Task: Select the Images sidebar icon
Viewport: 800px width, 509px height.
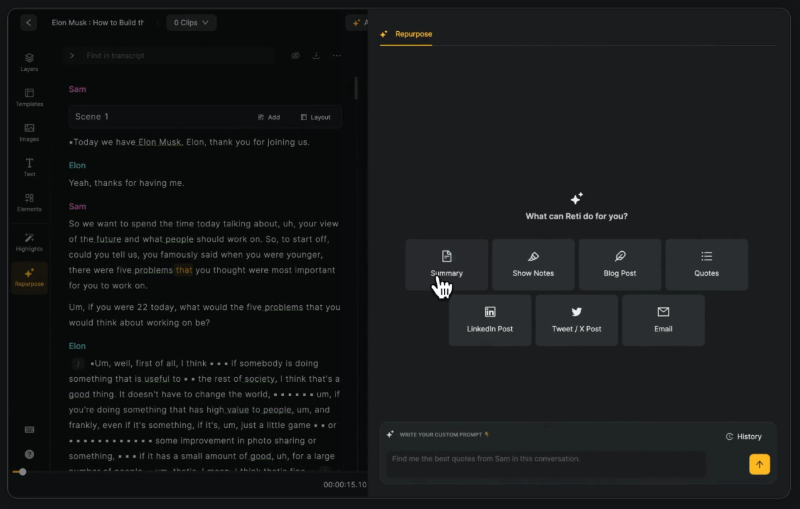Action: tap(29, 132)
